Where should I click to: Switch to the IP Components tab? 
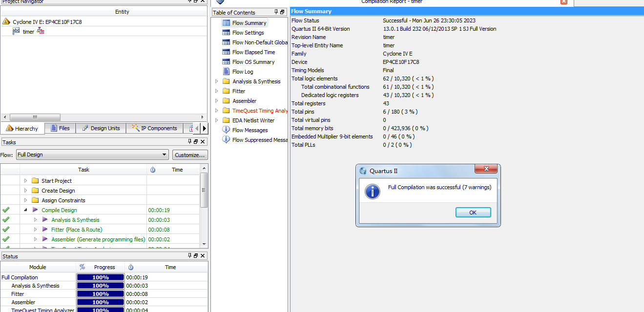coord(155,128)
